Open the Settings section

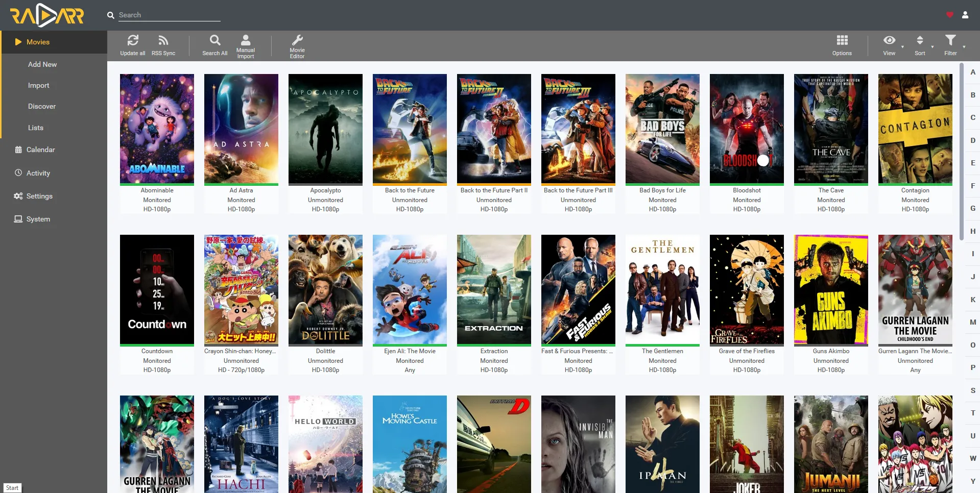[x=39, y=196]
